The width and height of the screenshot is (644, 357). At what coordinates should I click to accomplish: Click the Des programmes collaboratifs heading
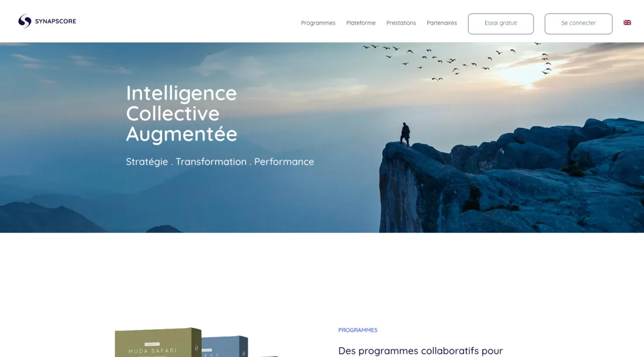pyautogui.click(x=421, y=351)
